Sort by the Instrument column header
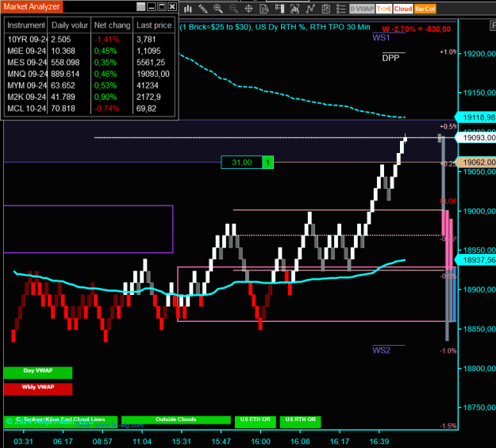496x448 pixels. (26, 25)
